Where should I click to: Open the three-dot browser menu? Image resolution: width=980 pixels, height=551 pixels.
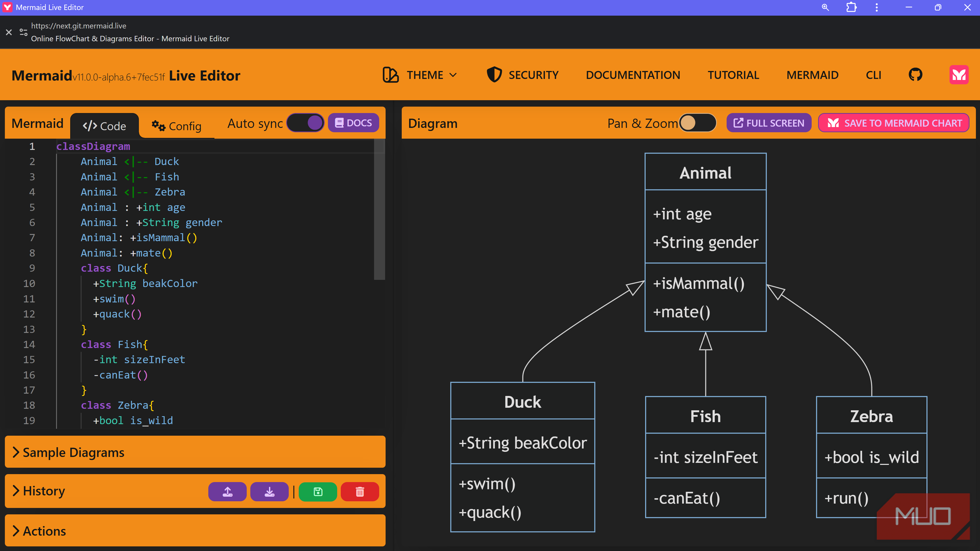pyautogui.click(x=877, y=8)
